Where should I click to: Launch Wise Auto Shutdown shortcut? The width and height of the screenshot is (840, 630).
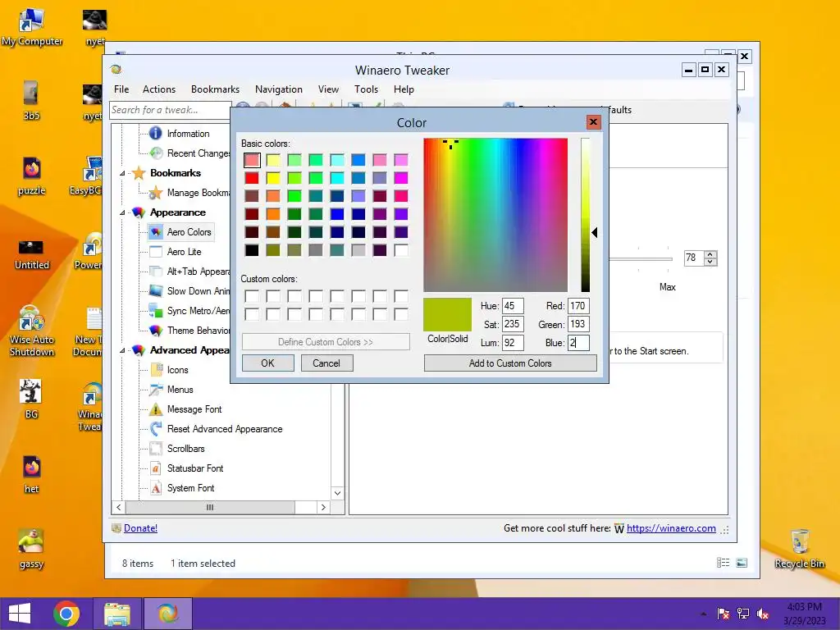pos(31,331)
